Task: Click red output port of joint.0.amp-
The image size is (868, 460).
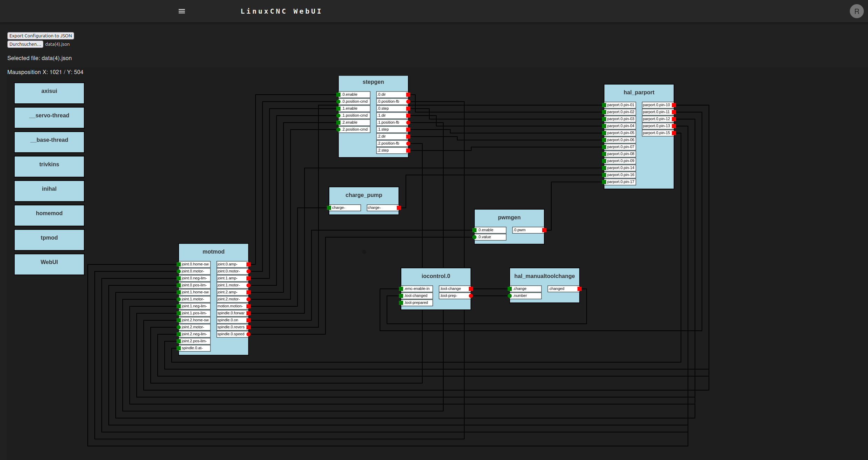Action: [x=248, y=264]
